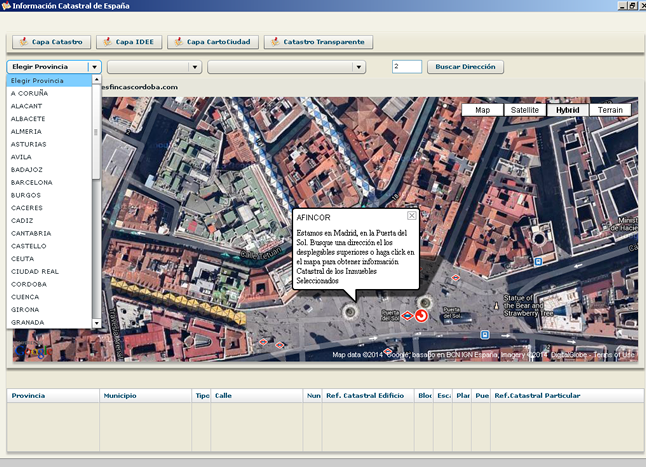This screenshot has width=646, height=467.
Task: Pick CANTABRIA in province list
Action: click(x=49, y=234)
